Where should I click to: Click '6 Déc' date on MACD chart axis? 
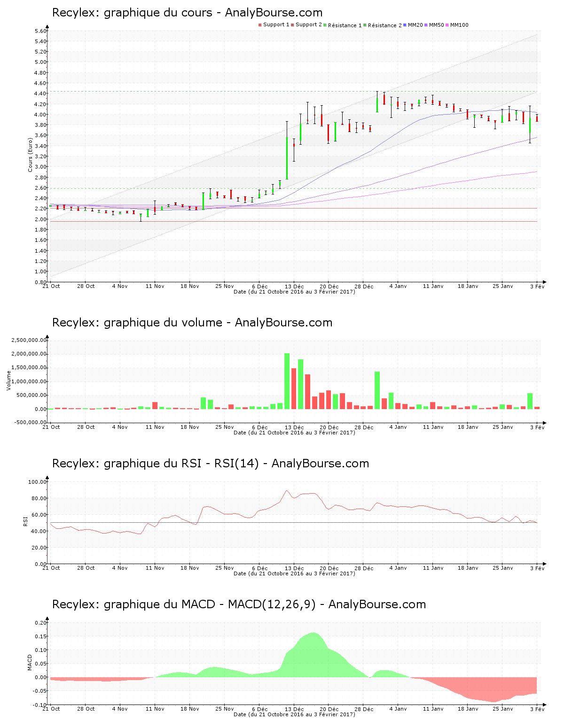coord(259,709)
